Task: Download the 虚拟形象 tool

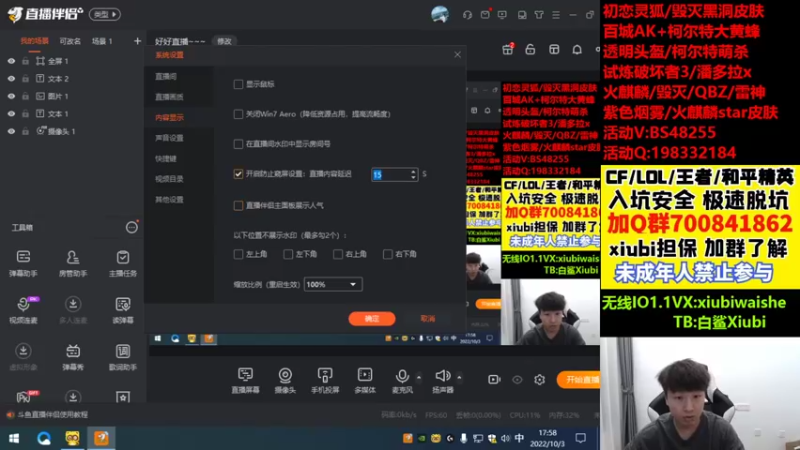Action: pos(23,357)
